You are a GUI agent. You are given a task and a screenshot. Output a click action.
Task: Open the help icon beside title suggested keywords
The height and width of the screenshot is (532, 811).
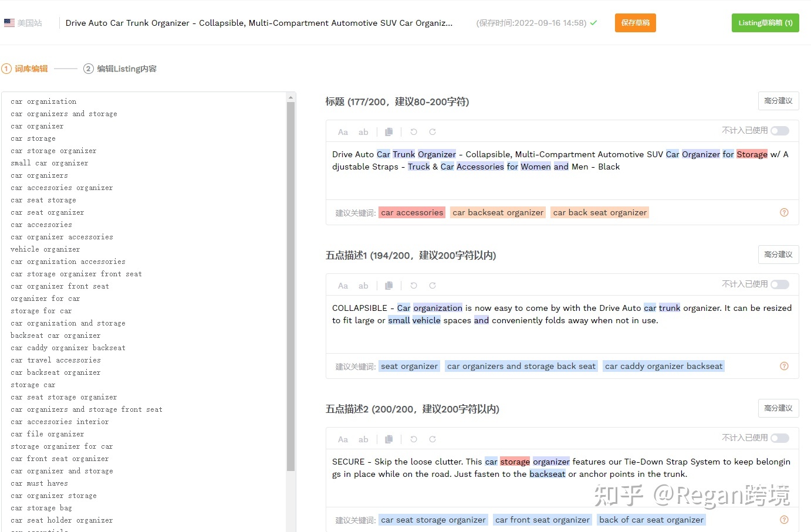pyautogui.click(x=784, y=212)
